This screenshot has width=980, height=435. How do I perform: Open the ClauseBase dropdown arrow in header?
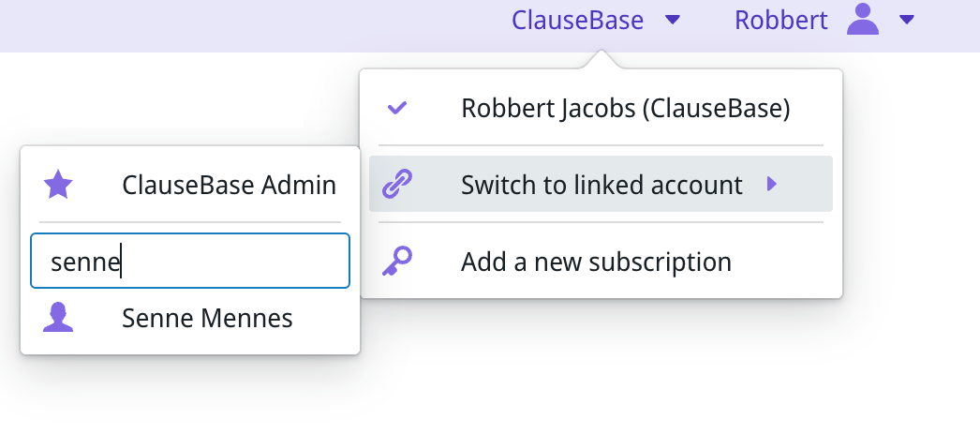click(673, 20)
